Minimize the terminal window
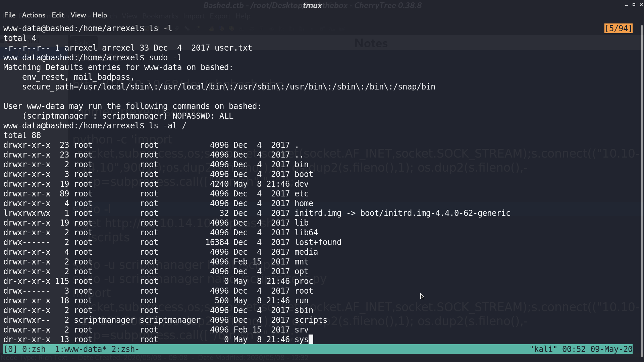This screenshot has width=644, height=362. pos(627,5)
